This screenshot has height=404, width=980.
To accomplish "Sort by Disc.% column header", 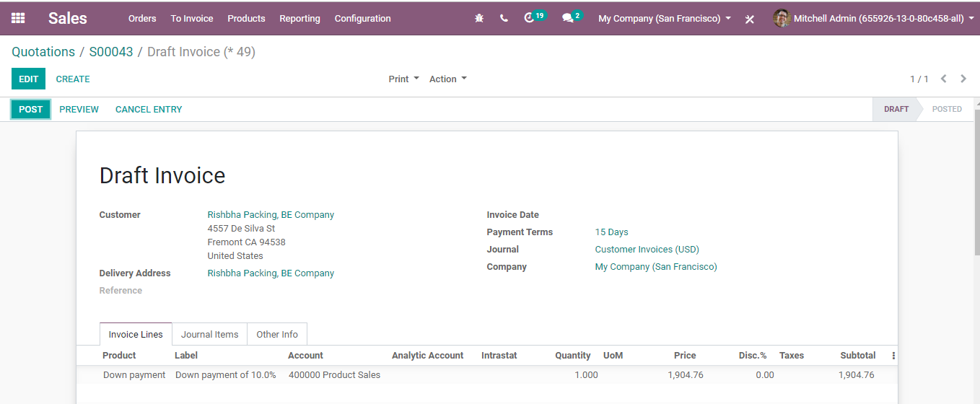I will point(753,356).
